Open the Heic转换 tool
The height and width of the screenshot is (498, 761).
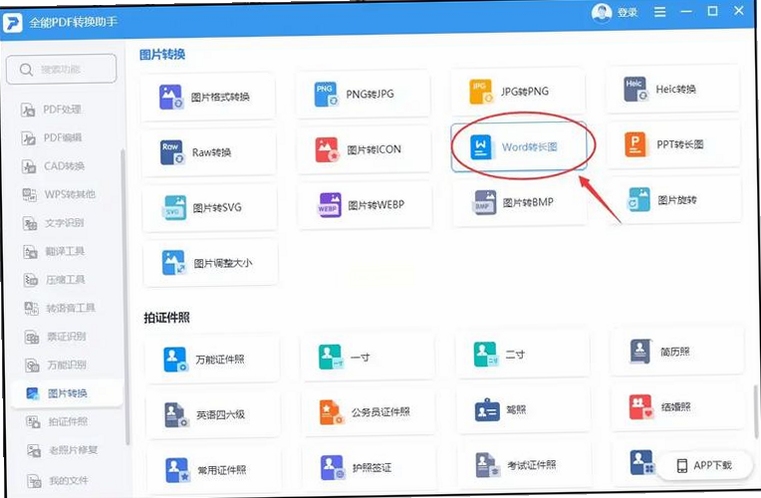coord(673,89)
